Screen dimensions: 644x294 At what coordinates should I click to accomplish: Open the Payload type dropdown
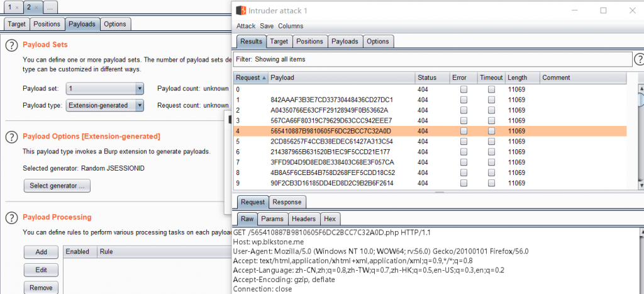coord(105,106)
